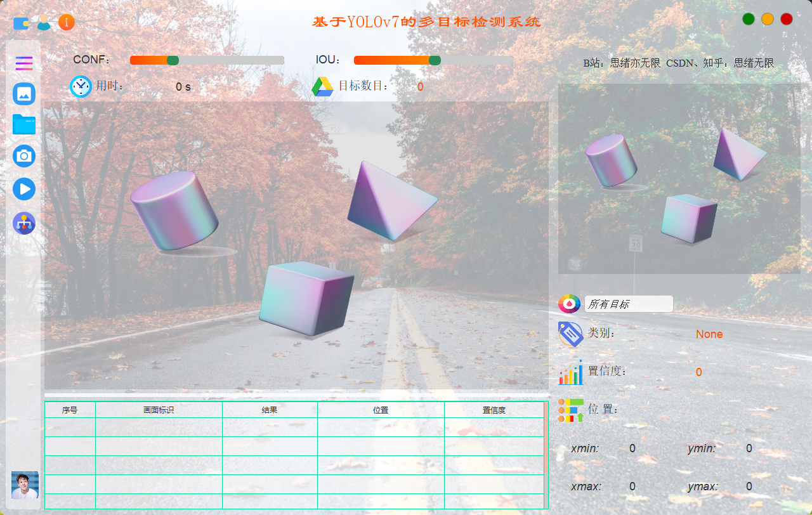Click the wallet icon at top left
This screenshot has height=515, width=812.
(22, 23)
